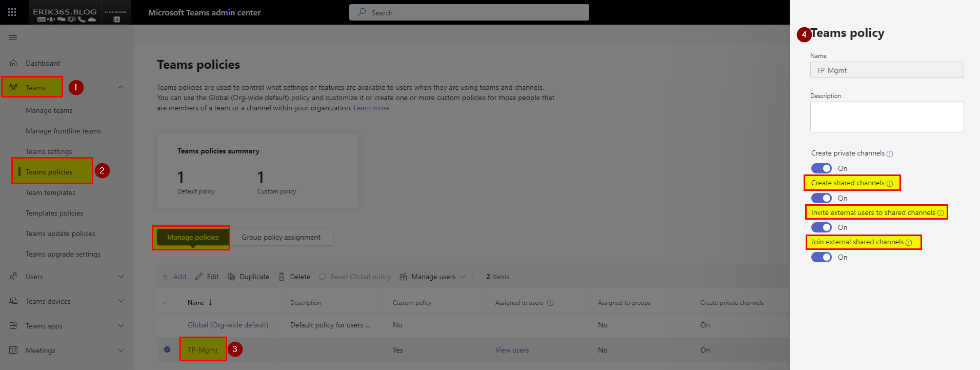Click the Add plus icon
Screen dimensions: 980x370
[x=165, y=277]
